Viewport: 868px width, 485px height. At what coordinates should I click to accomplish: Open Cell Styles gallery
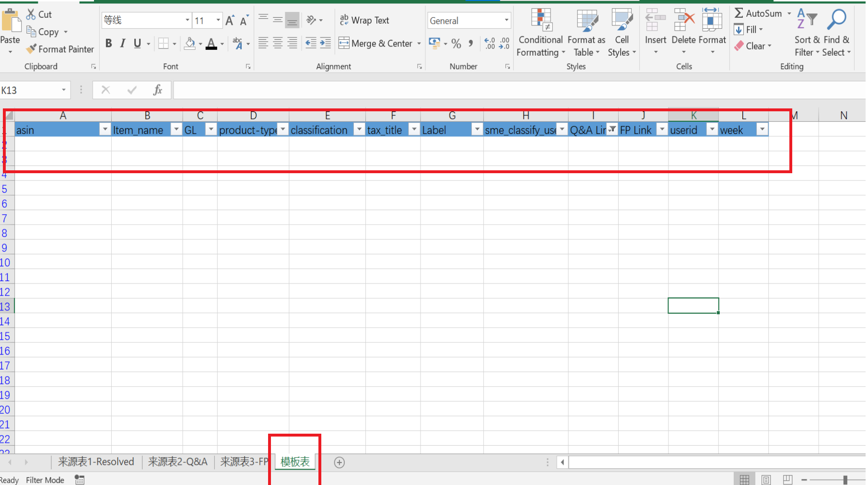[x=622, y=33]
